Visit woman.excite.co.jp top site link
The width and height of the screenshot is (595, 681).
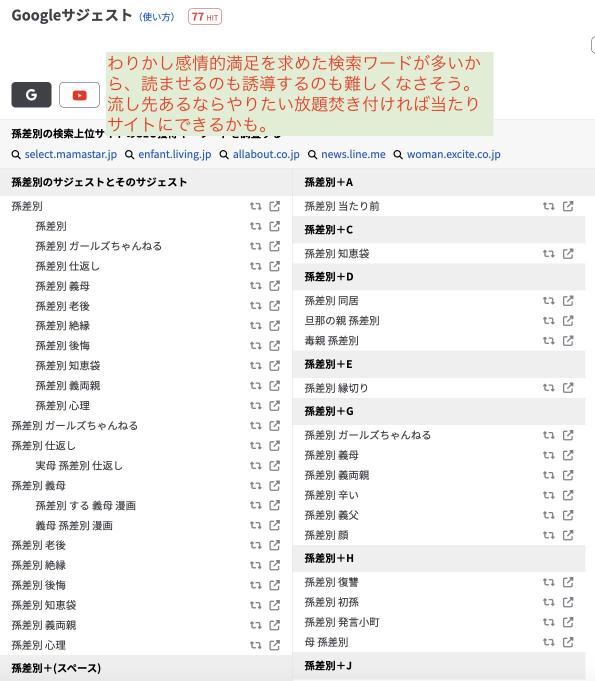[x=454, y=154]
